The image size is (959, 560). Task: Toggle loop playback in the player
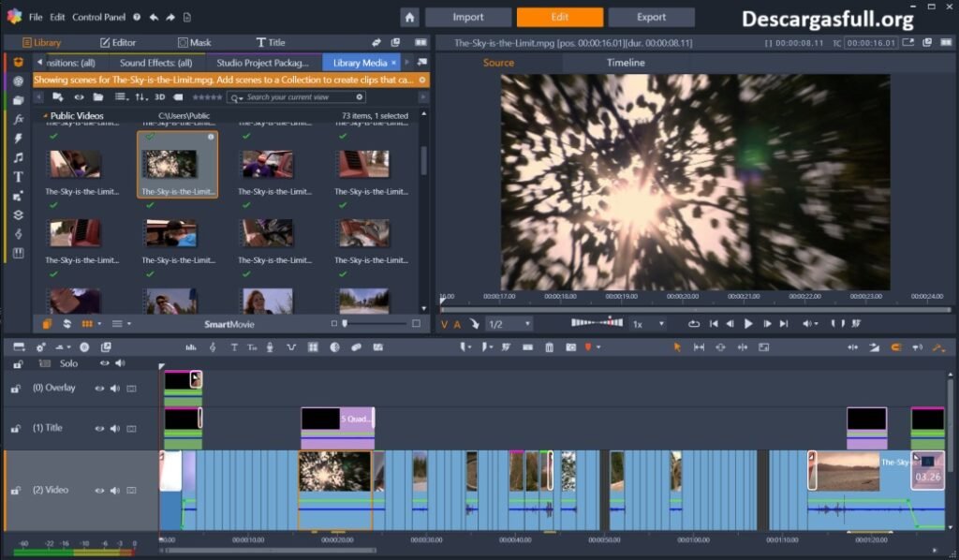693,324
